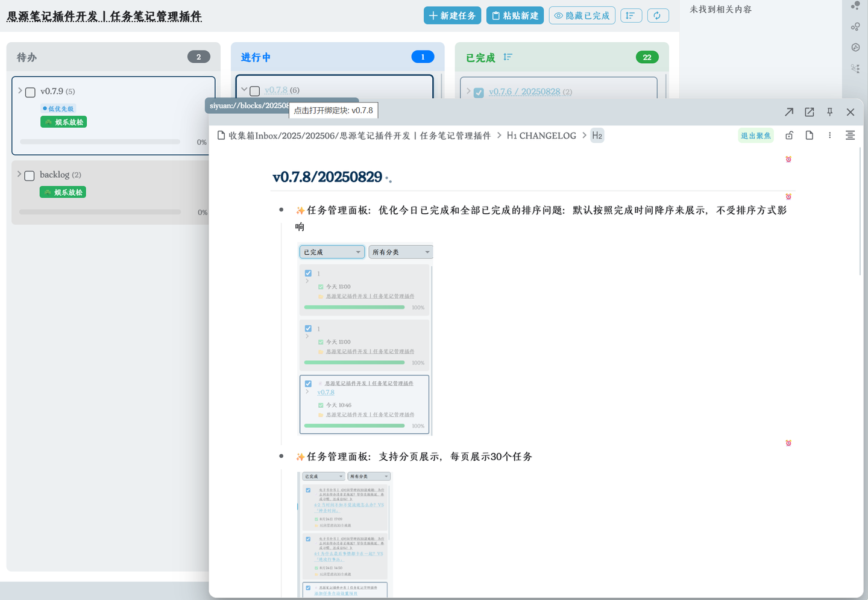Open the v0.7.6 / 20250828 task link
Viewport: 868px width, 600px height.
[x=524, y=92]
